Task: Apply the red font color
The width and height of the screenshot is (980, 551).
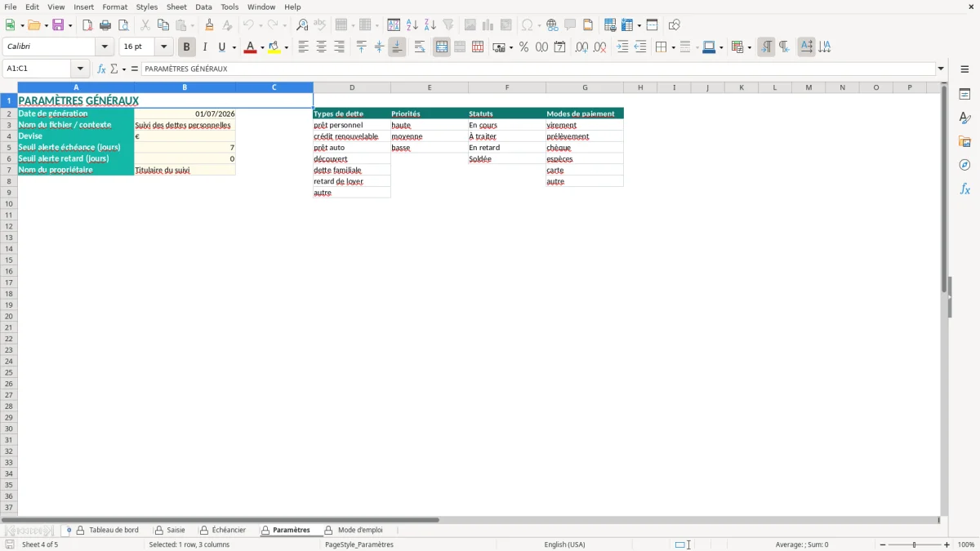Action: click(x=249, y=47)
